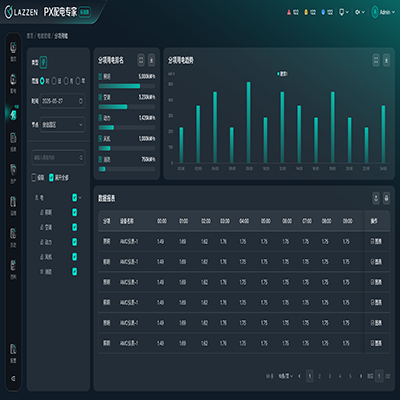
Task: Uncheck the expand-all checkbox
Action: click(x=51, y=178)
